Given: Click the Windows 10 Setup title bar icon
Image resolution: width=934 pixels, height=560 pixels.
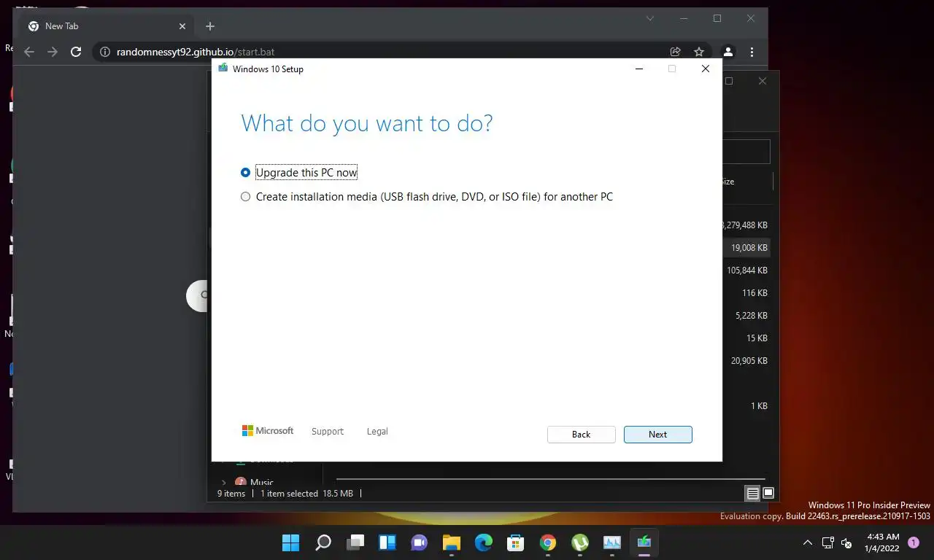Looking at the screenshot, I should pos(223,69).
